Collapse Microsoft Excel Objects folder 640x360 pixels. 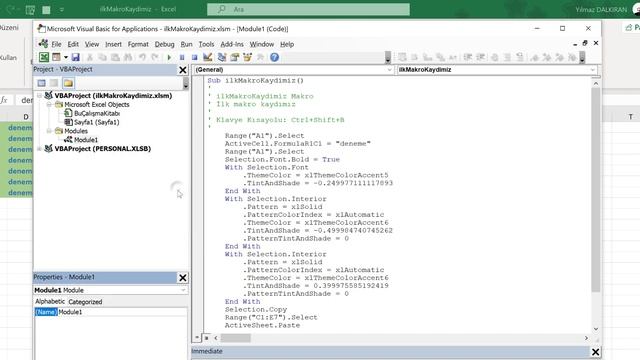point(49,104)
